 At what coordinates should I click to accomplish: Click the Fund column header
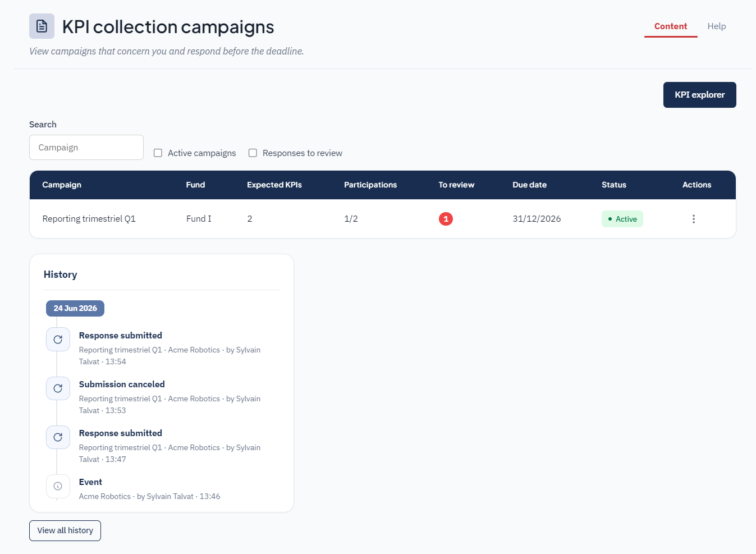coord(195,185)
